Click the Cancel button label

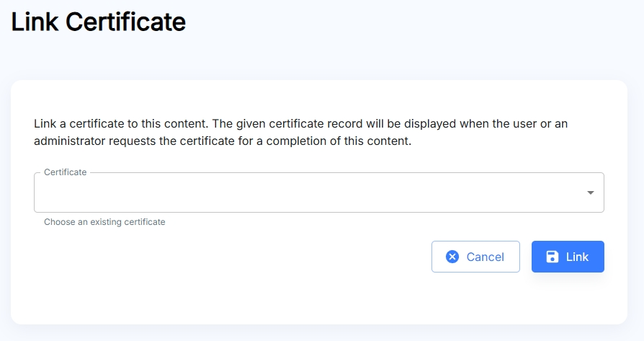(485, 257)
